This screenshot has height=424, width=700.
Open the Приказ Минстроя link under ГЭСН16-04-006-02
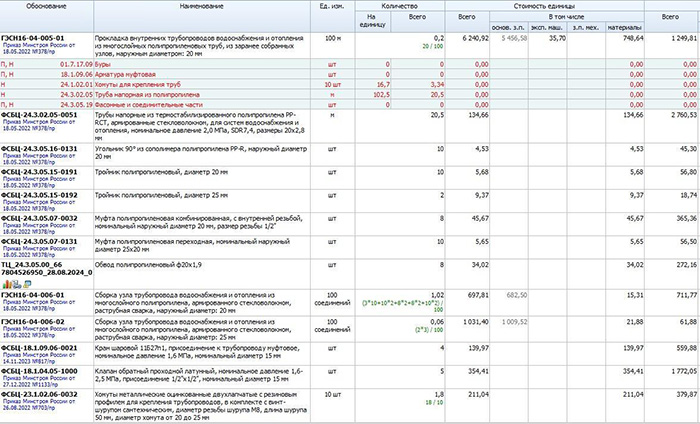click(x=39, y=332)
